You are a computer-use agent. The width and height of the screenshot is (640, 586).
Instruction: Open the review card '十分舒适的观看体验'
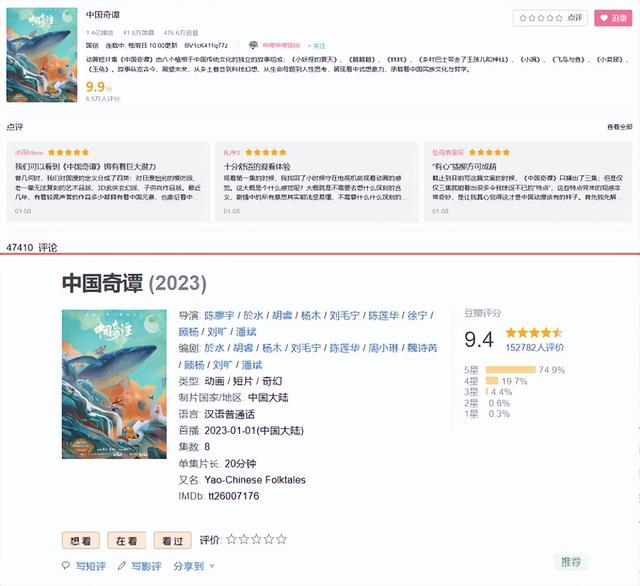[317, 182]
